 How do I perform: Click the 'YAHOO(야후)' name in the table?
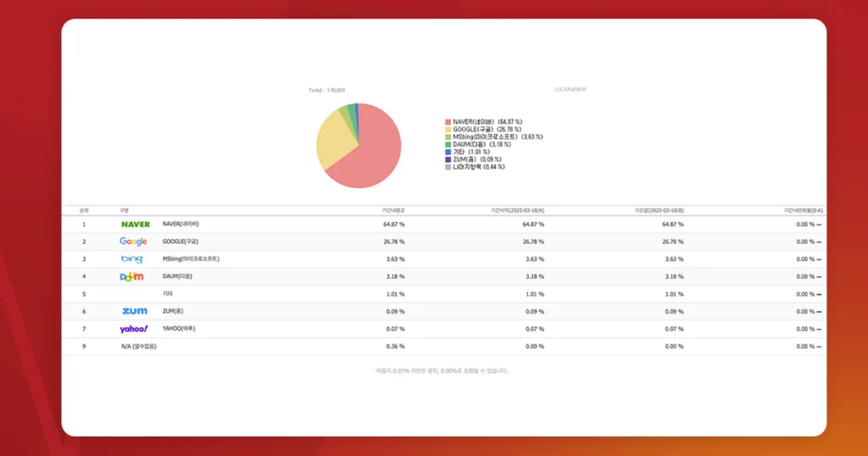[179, 329]
